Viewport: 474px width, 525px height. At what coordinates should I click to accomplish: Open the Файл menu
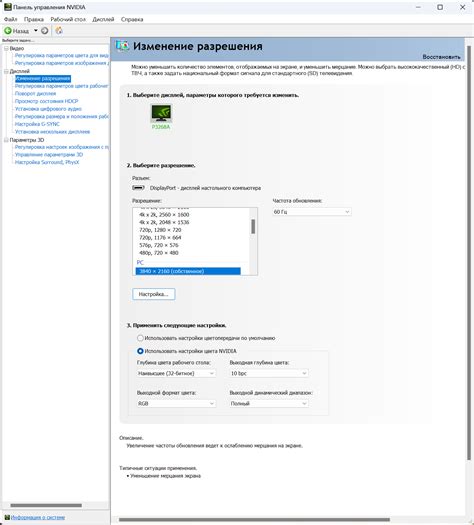coord(11,19)
